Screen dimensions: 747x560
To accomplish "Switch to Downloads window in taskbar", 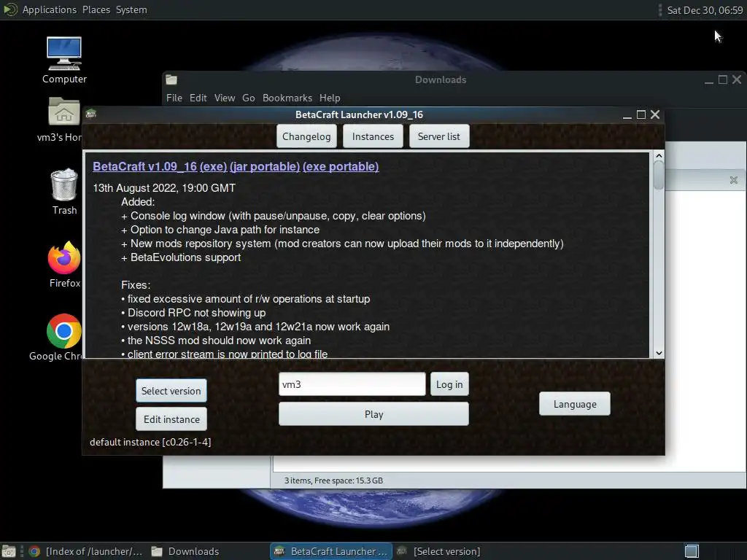I will 186,551.
